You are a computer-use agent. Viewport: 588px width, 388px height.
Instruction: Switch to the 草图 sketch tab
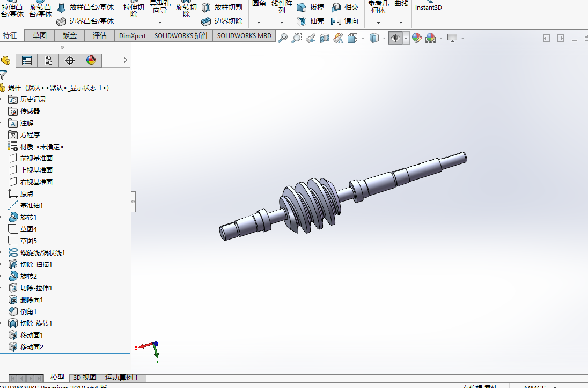39,35
